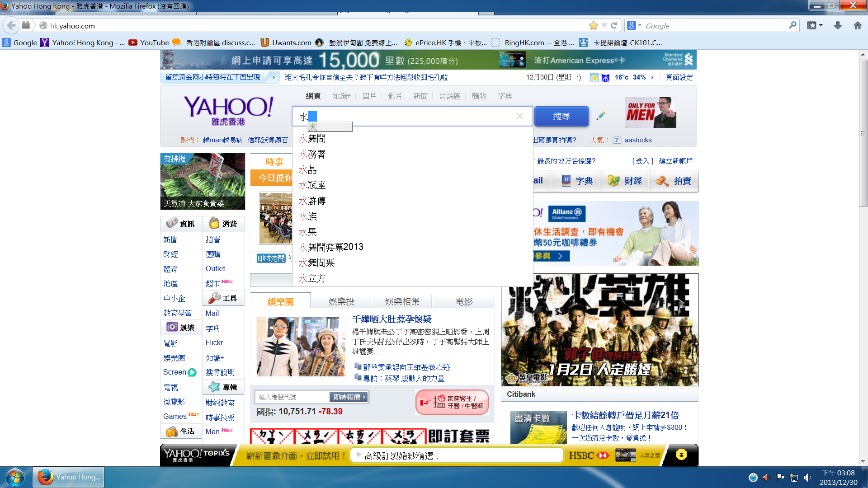Click the 即時報價 quote button

[349, 397]
